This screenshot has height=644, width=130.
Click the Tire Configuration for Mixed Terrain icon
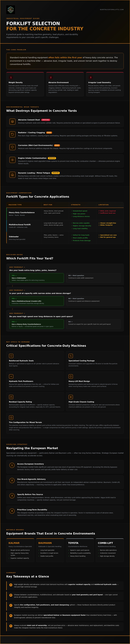point(11,417)
